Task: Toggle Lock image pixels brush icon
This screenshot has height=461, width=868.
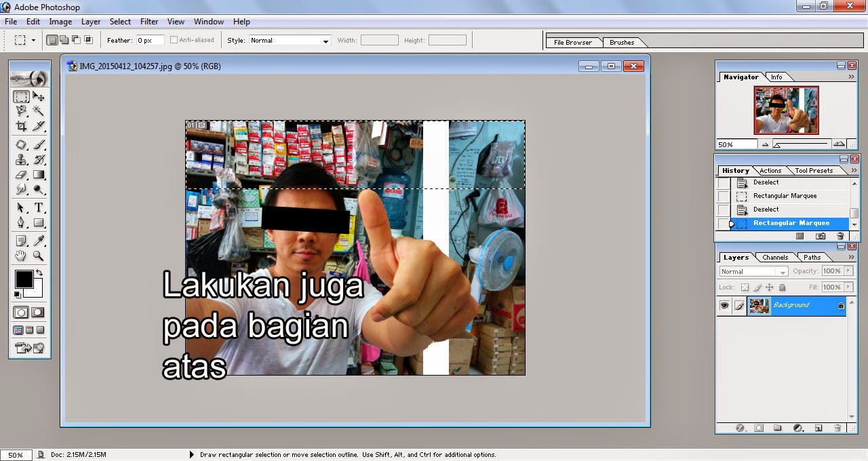Action: click(x=757, y=287)
